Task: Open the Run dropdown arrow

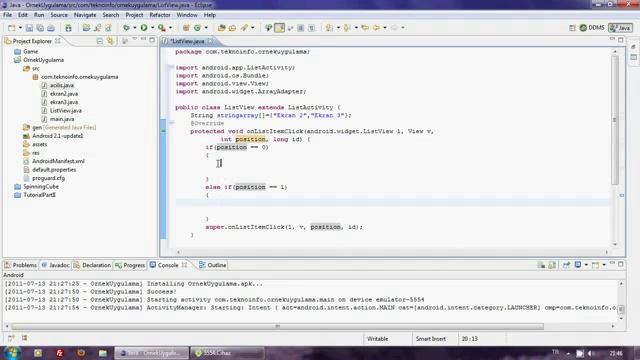Action: click(152, 28)
